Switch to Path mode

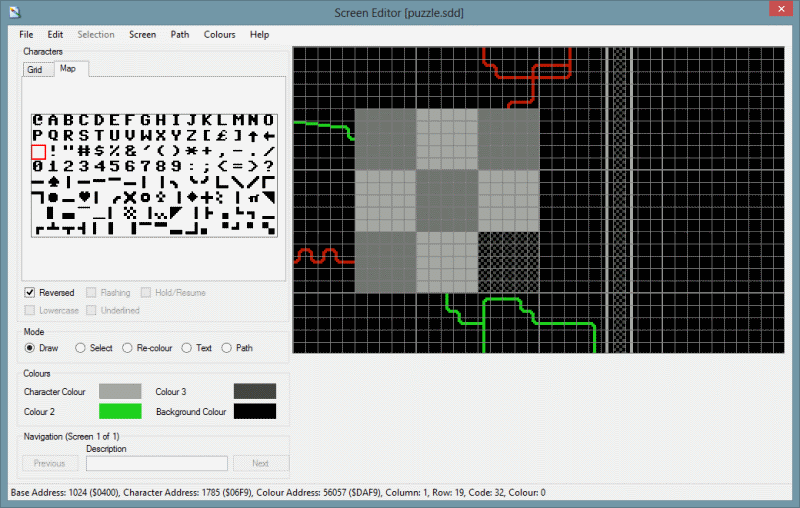(x=227, y=348)
